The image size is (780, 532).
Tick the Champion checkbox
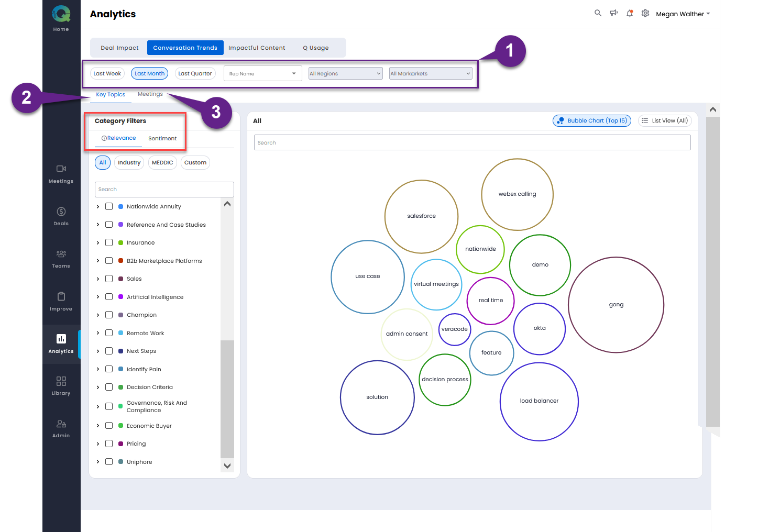coord(109,315)
